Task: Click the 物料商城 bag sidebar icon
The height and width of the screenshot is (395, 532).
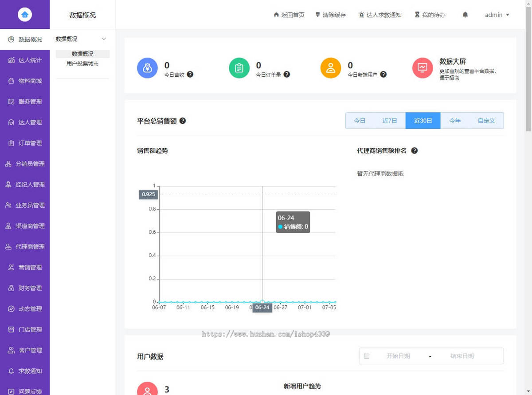Action: [11, 81]
